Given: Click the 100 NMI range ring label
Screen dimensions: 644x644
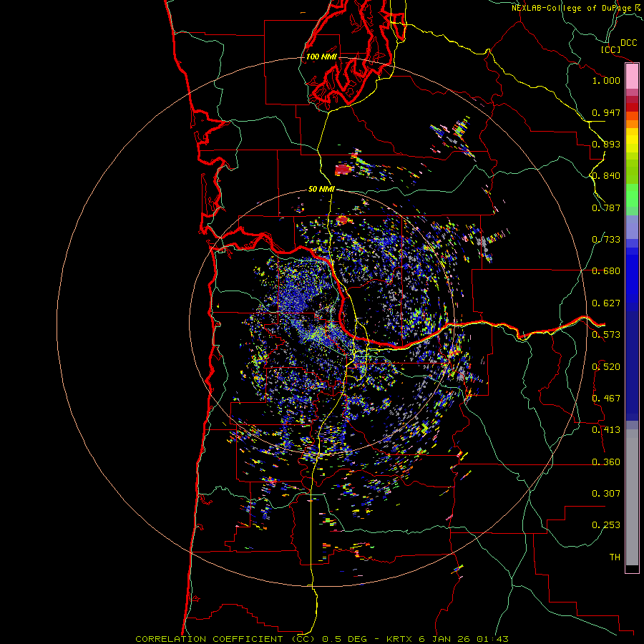Looking at the screenshot, I should coord(321,57).
